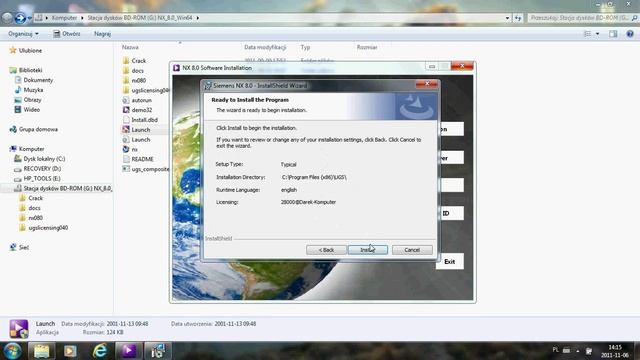640x360 pixels.
Task: Open Dokumenty library
Action: (38, 80)
